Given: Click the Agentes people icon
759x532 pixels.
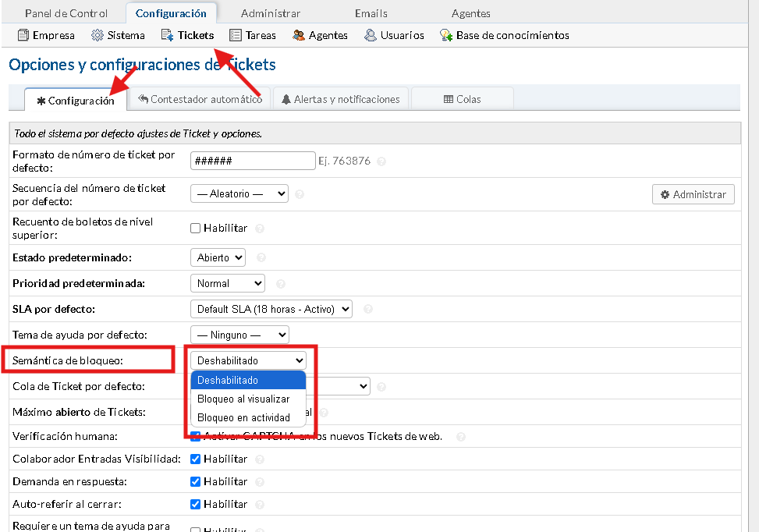Looking at the screenshot, I should click(x=299, y=35).
